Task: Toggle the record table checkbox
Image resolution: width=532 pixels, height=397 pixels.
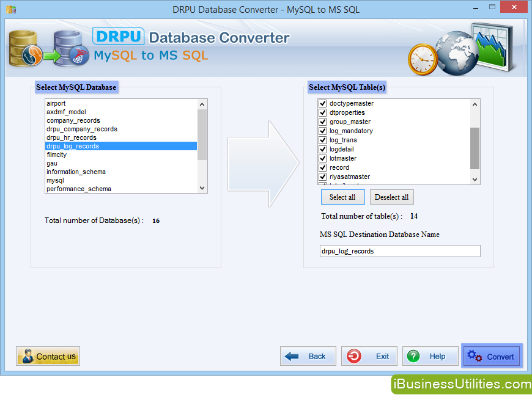Action: (323, 167)
